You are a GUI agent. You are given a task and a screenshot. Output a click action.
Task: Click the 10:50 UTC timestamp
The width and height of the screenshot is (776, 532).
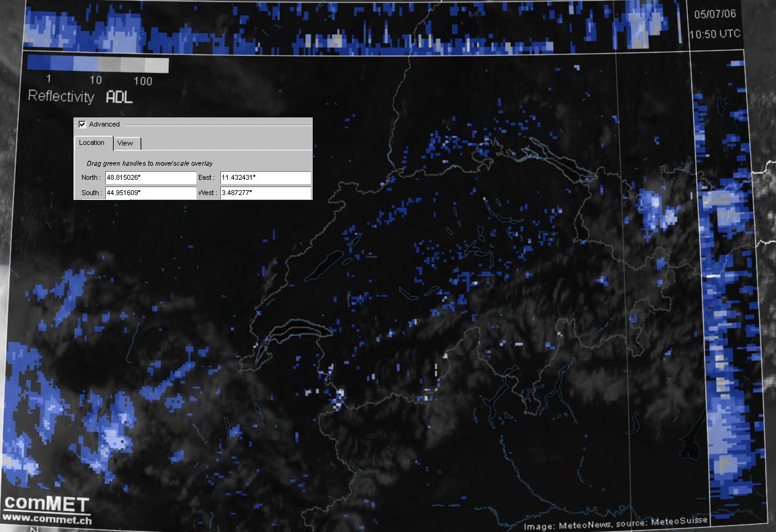pos(714,34)
